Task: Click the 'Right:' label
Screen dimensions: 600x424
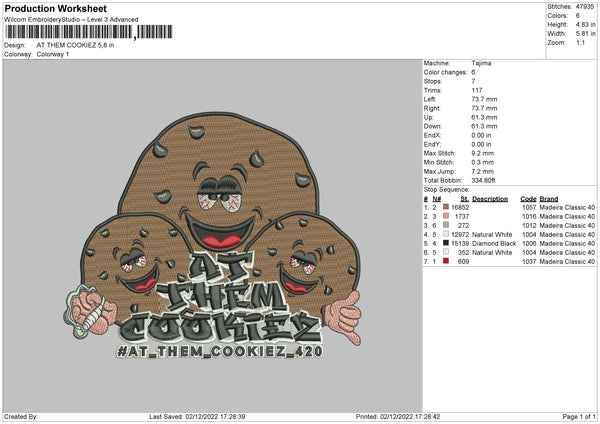Action: point(432,108)
